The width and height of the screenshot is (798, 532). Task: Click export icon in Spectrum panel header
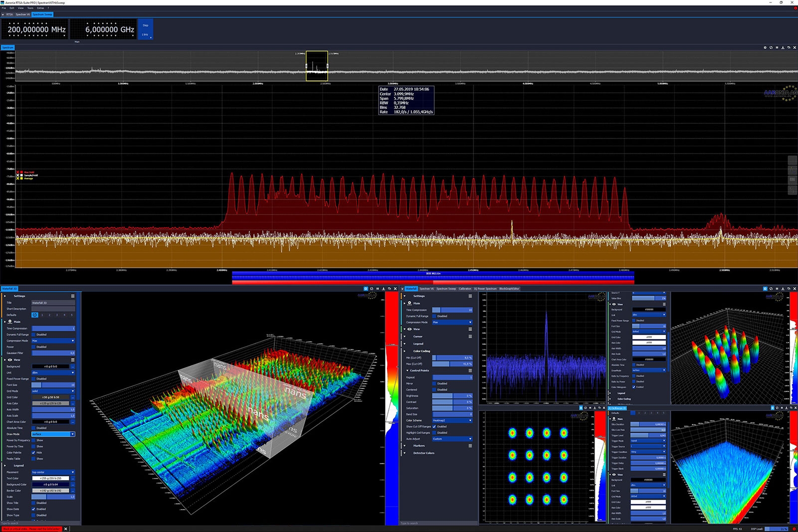click(783, 47)
